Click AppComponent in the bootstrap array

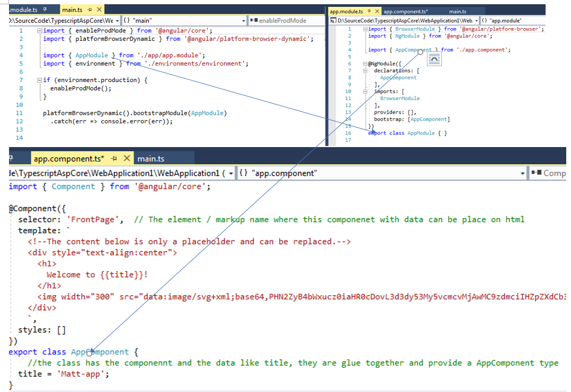tap(428, 119)
